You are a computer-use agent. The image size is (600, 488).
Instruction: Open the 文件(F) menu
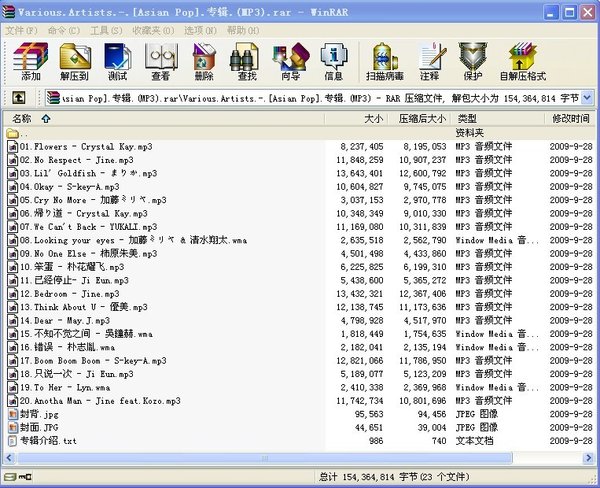point(21,30)
